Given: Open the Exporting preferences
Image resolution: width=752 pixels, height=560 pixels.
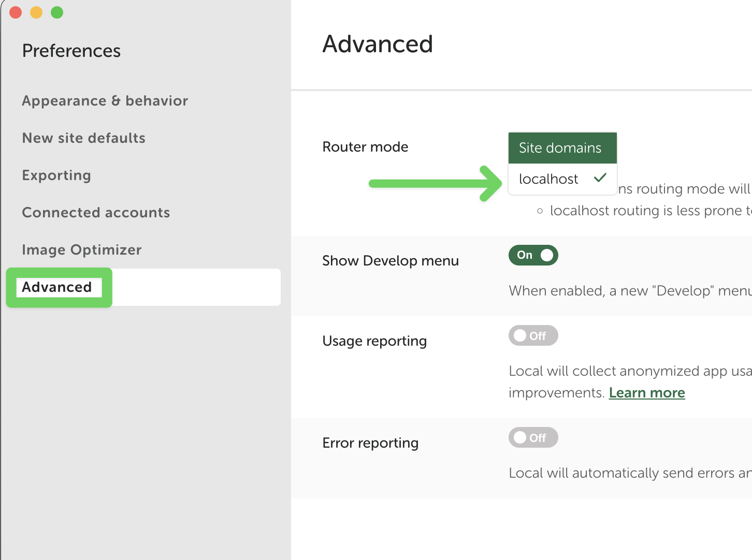Looking at the screenshot, I should (56, 175).
